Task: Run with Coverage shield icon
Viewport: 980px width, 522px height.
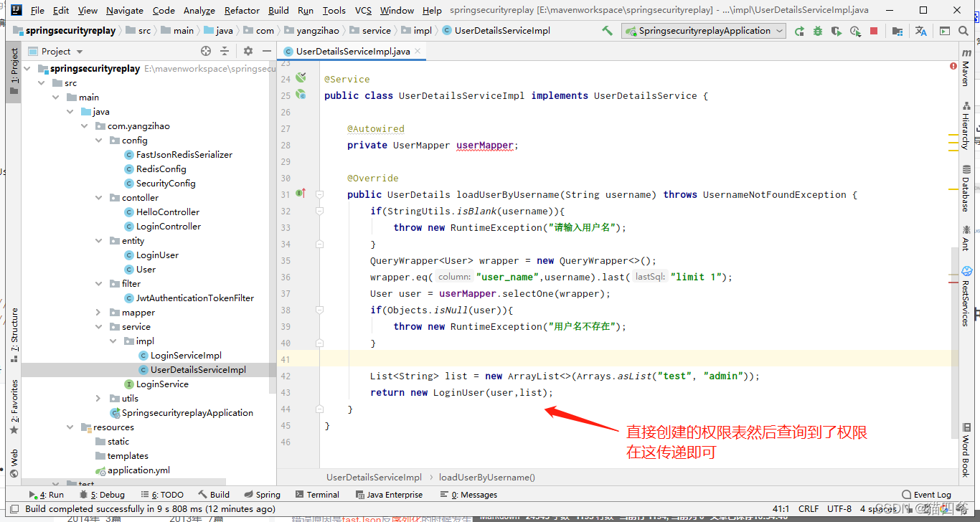Action: [x=837, y=31]
